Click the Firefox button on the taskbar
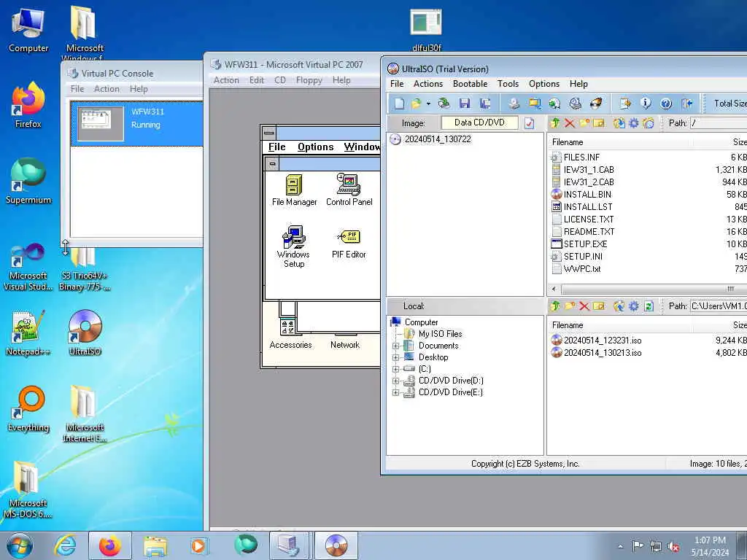747x560 pixels. click(x=110, y=545)
